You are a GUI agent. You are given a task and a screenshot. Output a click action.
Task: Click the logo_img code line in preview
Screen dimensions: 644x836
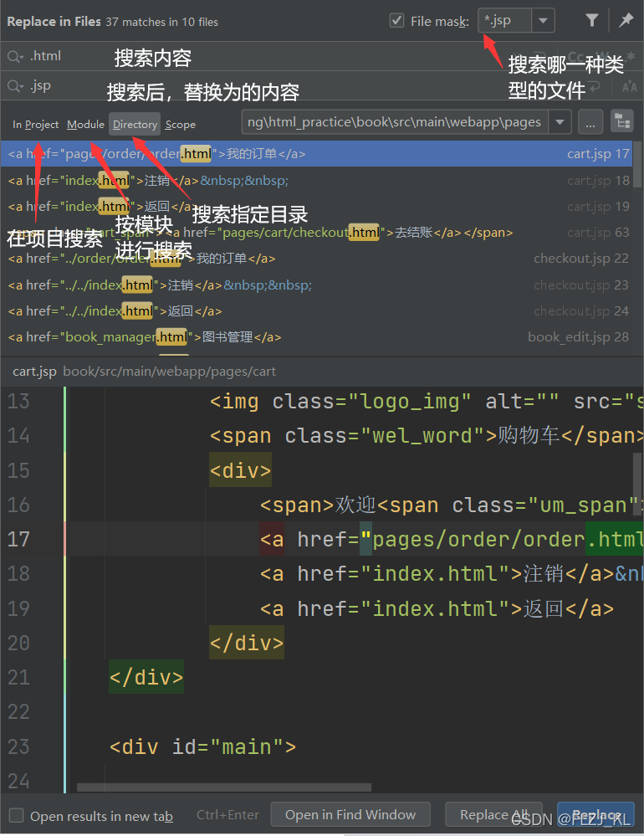(427, 401)
